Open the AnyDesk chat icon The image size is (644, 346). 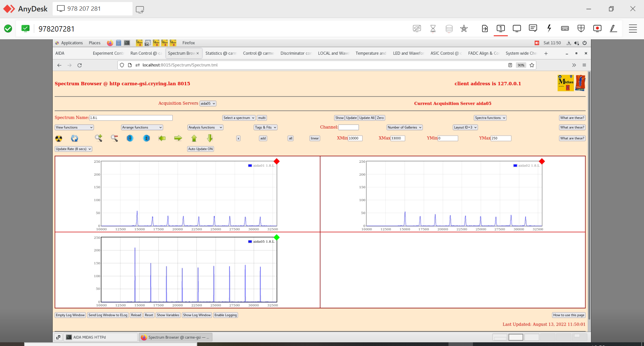pyautogui.click(x=533, y=29)
